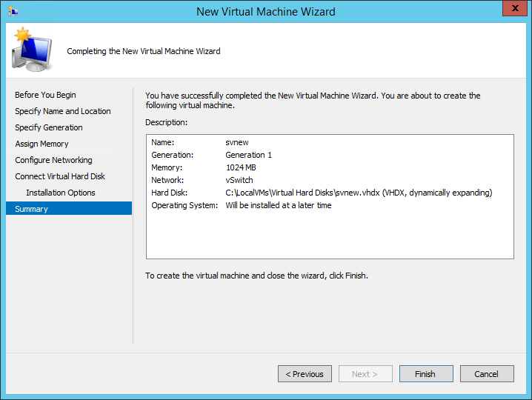Click the 'Network:' label

point(167,180)
